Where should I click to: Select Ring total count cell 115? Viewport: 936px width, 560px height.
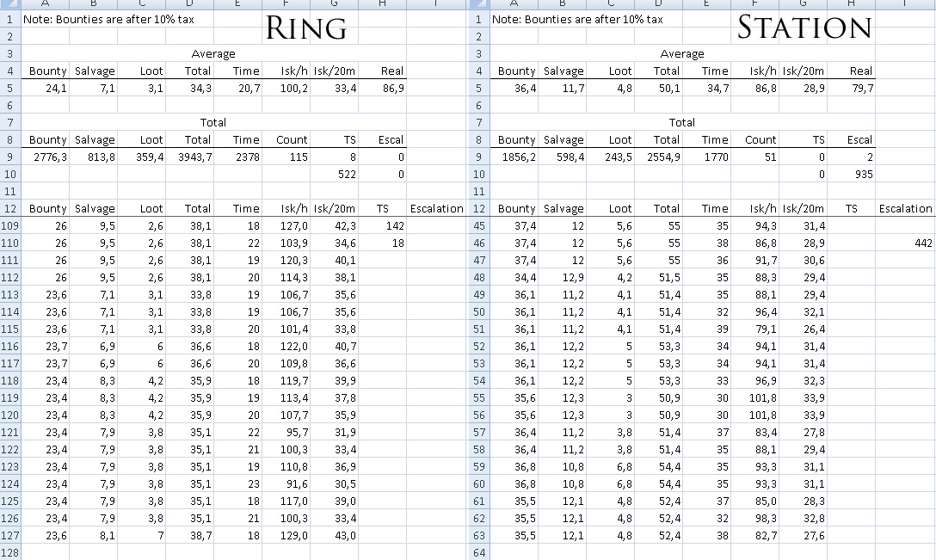pos(286,157)
